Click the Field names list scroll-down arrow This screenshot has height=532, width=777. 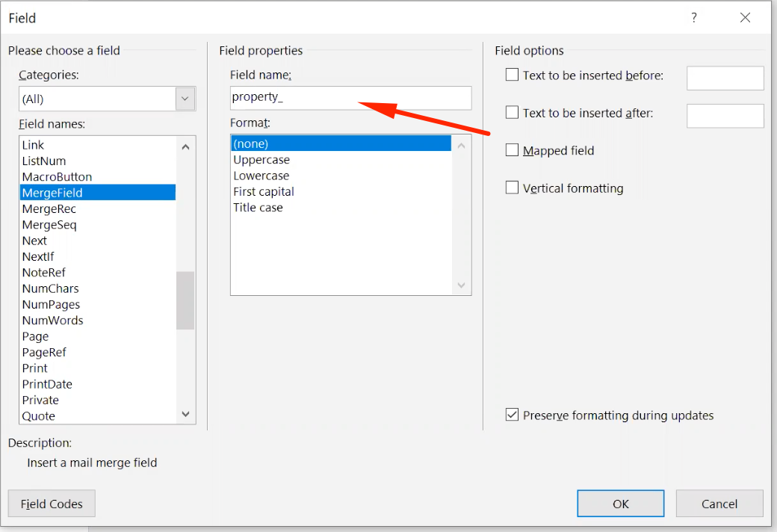point(185,414)
